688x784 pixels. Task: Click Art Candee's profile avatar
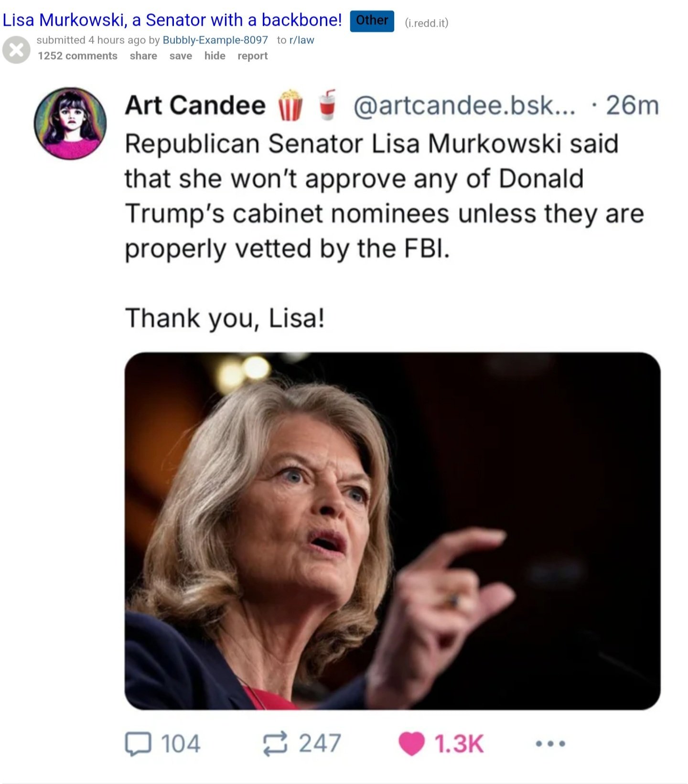70,123
